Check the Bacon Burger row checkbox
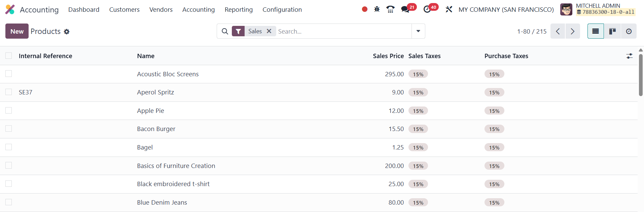This screenshot has height=212, width=644. pos(9,129)
